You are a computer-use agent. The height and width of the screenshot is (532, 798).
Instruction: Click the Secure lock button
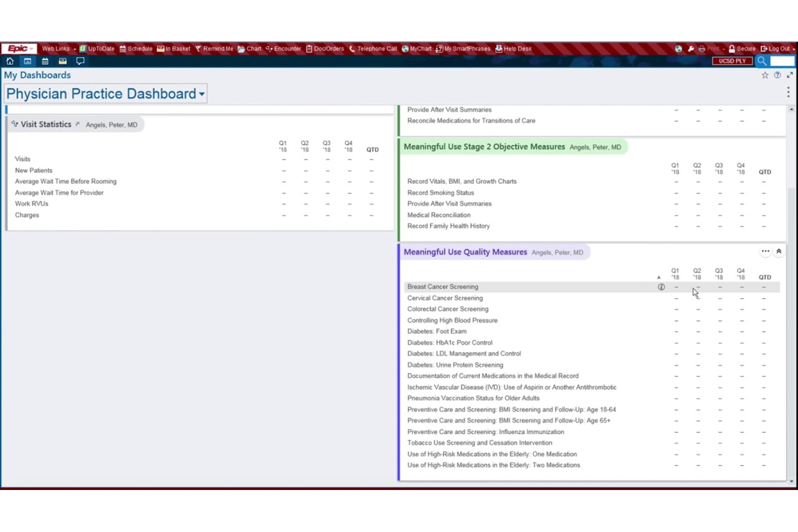click(x=742, y=49)
